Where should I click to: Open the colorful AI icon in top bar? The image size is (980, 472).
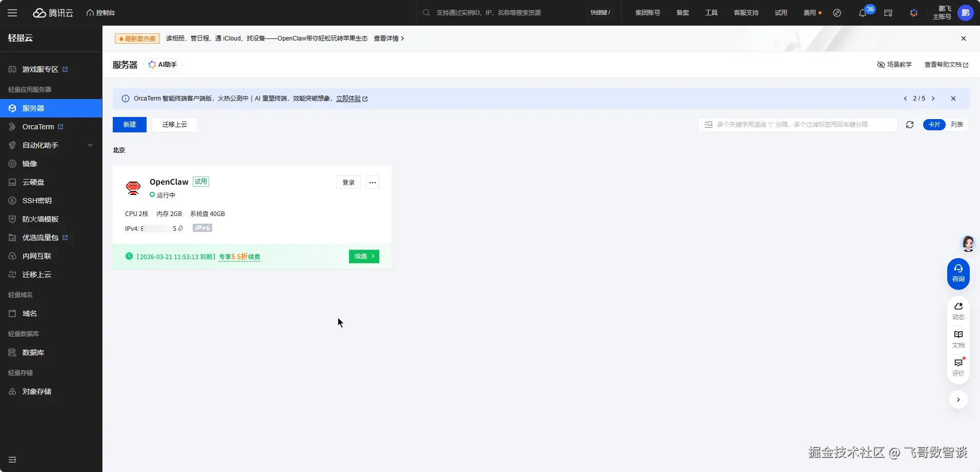click(914, 13)
